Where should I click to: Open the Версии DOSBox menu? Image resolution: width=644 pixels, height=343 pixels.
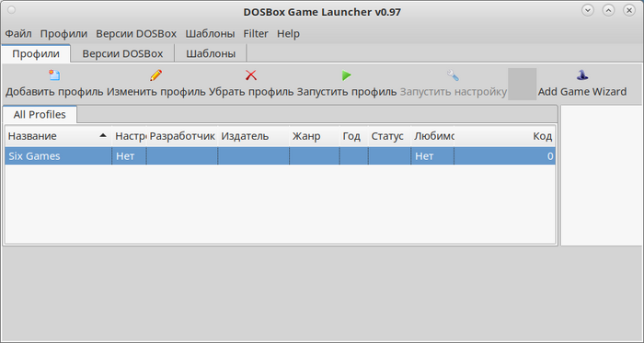136,34
